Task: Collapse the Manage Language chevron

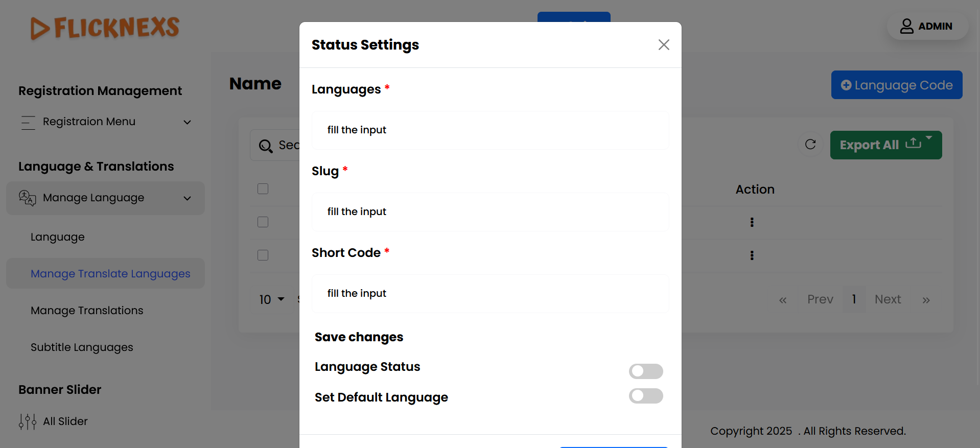Action: 188,198
